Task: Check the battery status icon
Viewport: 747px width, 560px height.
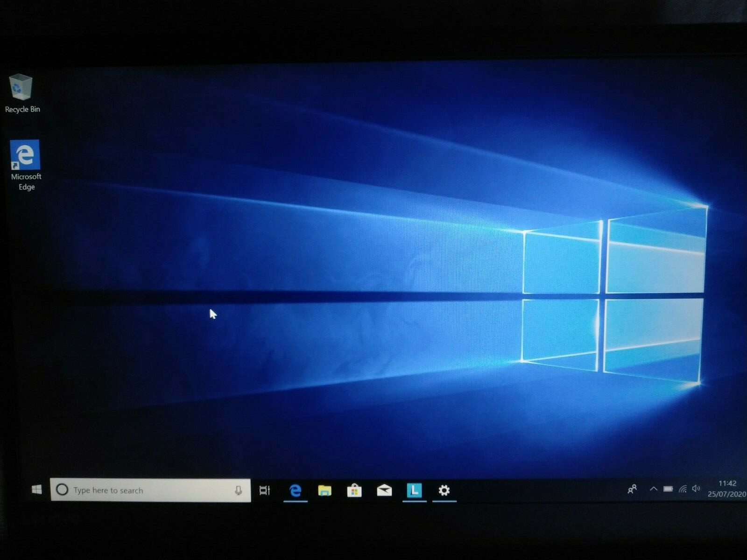Action: click(668, 489)
